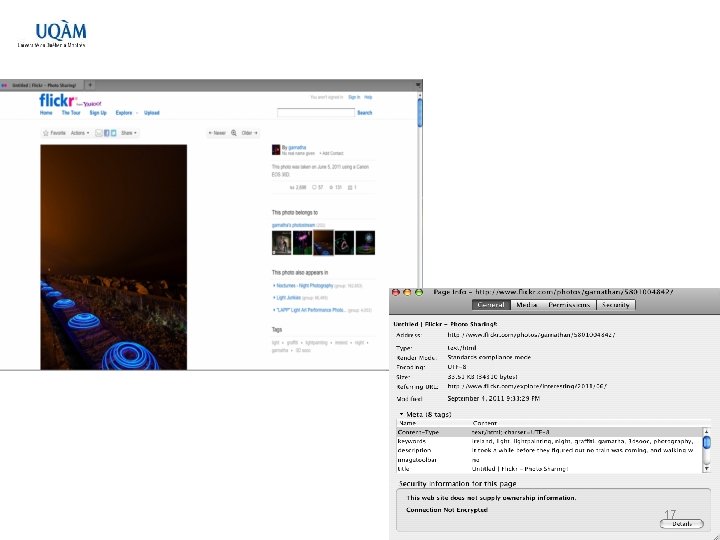Viewport: 720px width, 540px height.
Task: Click the comments count icon showing 57
Action: click(x=315, y=187)
